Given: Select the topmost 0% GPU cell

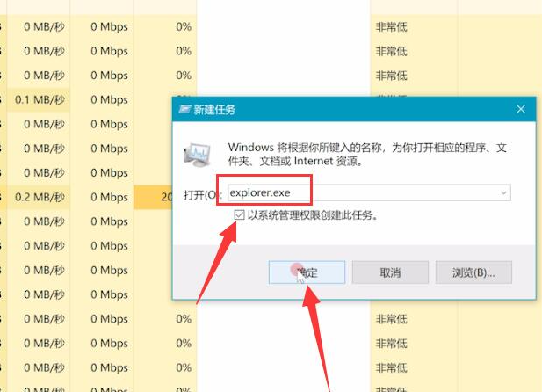Looking at the screenshot, I should 183,27.
